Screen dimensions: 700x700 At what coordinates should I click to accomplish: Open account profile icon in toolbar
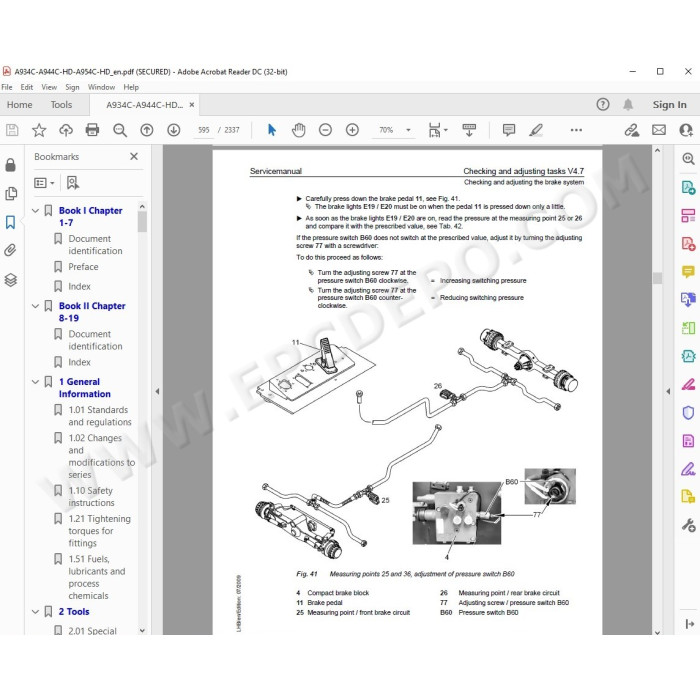(x=686, y=130)
